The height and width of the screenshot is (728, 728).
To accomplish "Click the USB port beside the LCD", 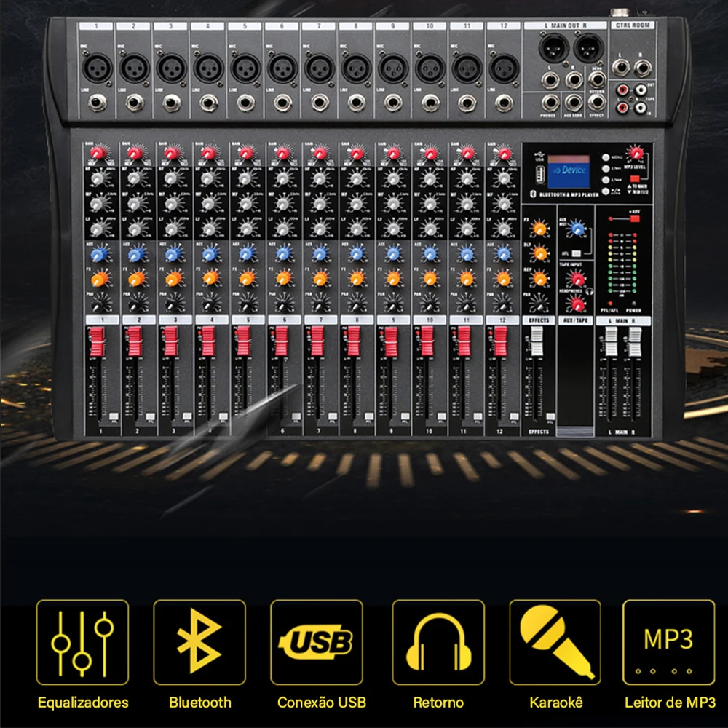I will pos(539,175).
